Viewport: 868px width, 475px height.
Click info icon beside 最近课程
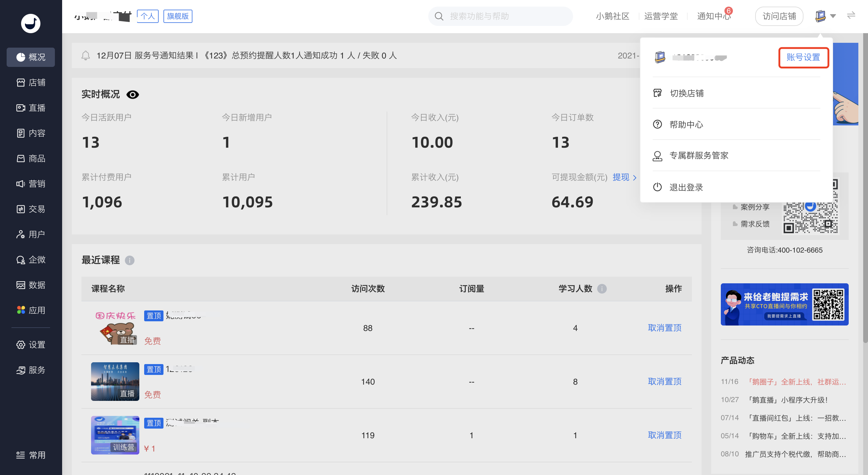[129, 260]
